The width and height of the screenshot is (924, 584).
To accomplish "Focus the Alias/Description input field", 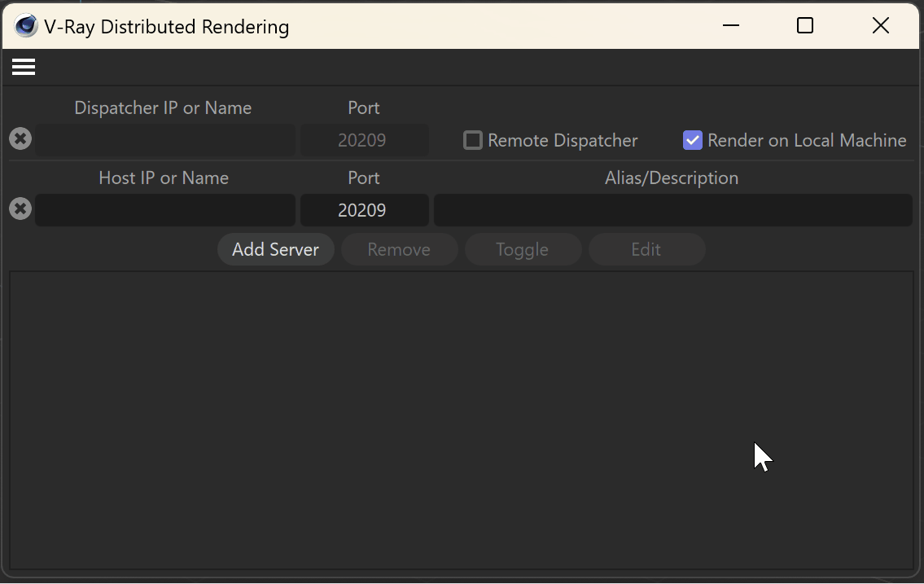I will click(x=673, y=210).
